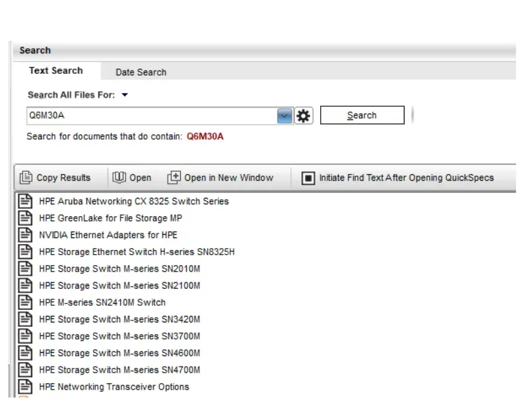Click the Open in New Window icon
Screen dimensions: 530x420
coord(174,177)
